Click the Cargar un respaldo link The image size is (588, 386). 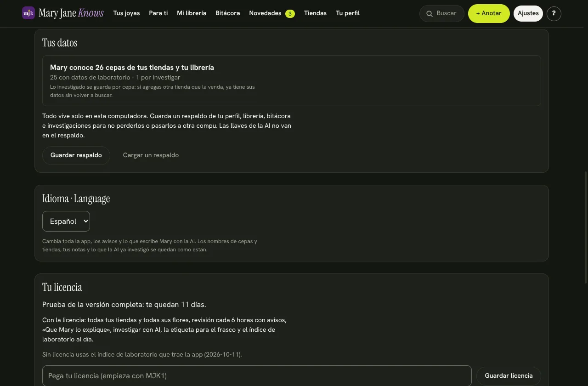coord(151,155)
